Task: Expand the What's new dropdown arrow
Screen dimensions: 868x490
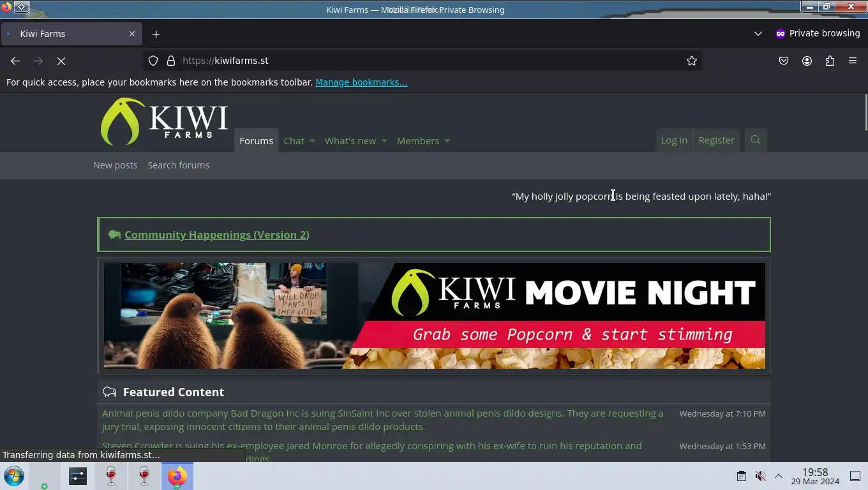Action: [384, 141]
